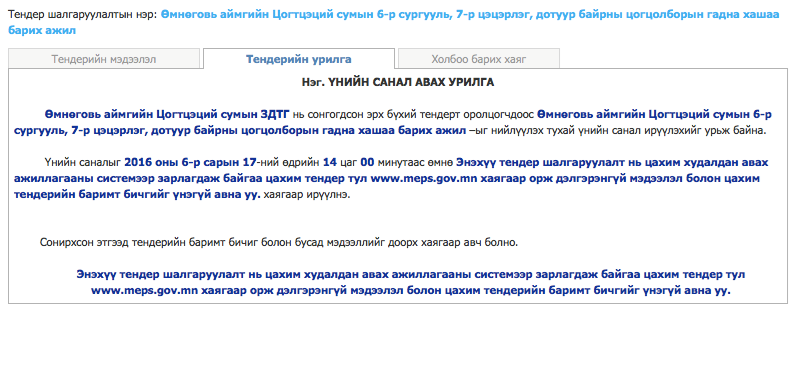
Task: Click www.meps.gov.mn in the centered bottom notice
Action: point(144,291)
